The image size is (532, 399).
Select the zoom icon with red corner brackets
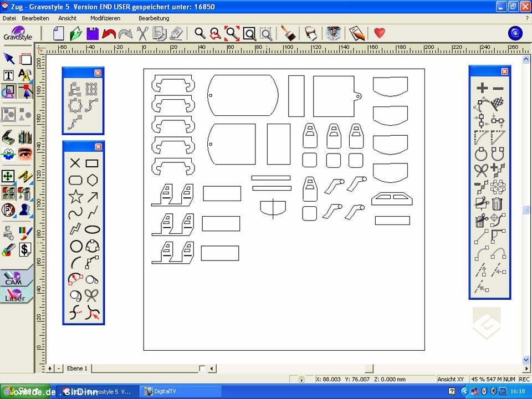[232, 33]
